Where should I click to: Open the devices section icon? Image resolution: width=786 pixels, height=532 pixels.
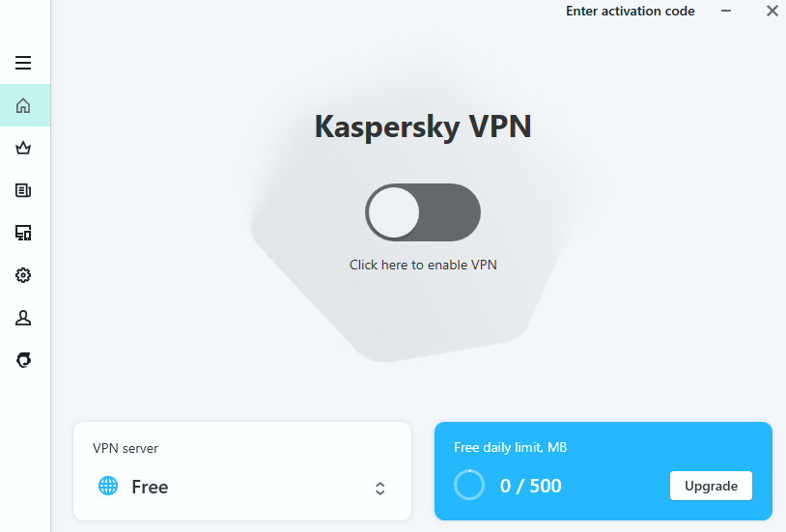coord(23,233)
